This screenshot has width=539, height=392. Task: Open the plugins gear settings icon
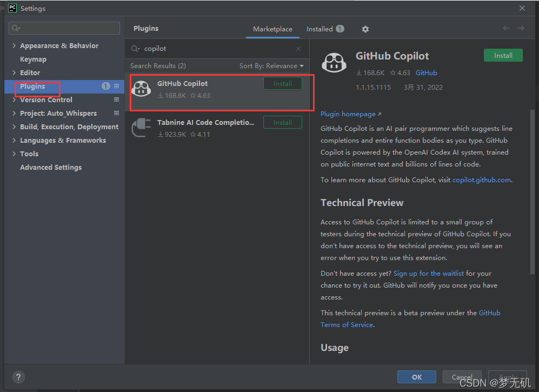pyautogui.click(x=365, y=29)
